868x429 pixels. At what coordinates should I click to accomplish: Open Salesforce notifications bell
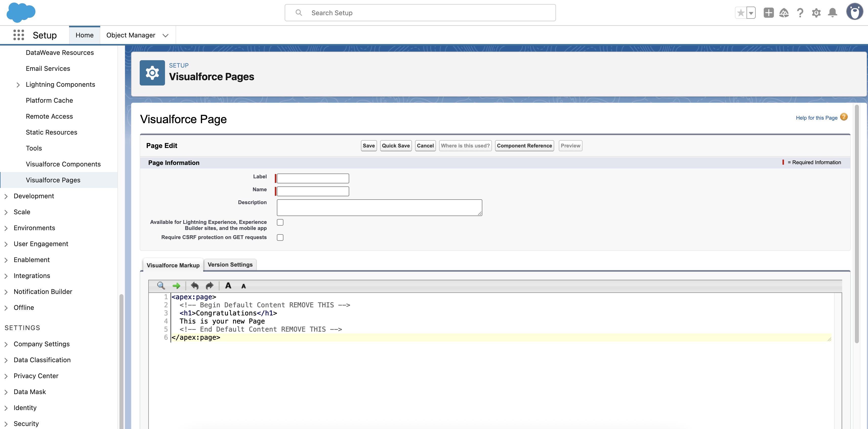click(833, 12)
